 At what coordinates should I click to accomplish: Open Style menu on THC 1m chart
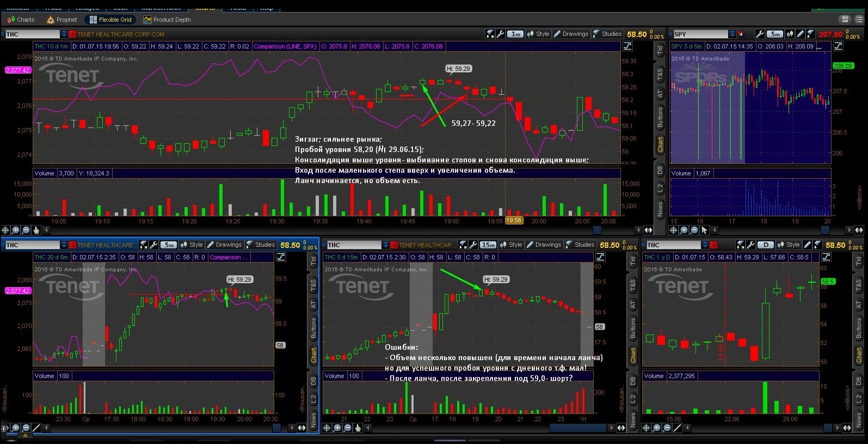tap(538, 34)
